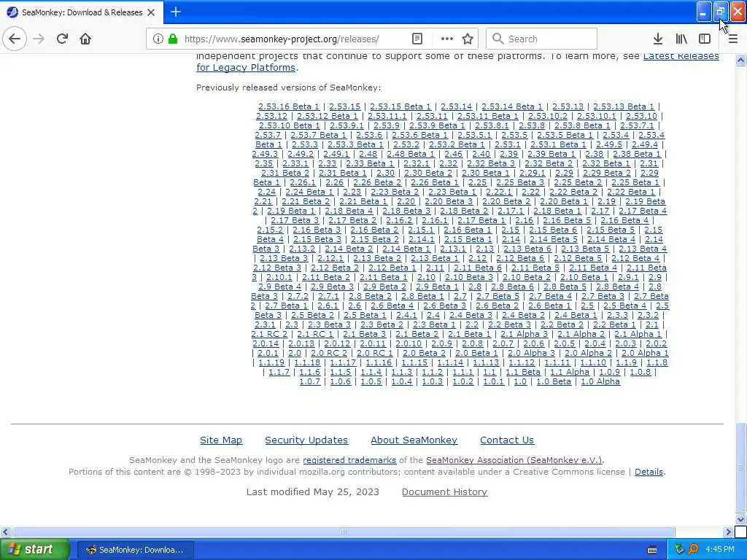Open the Creative Commons Details link

click(649, 472)
